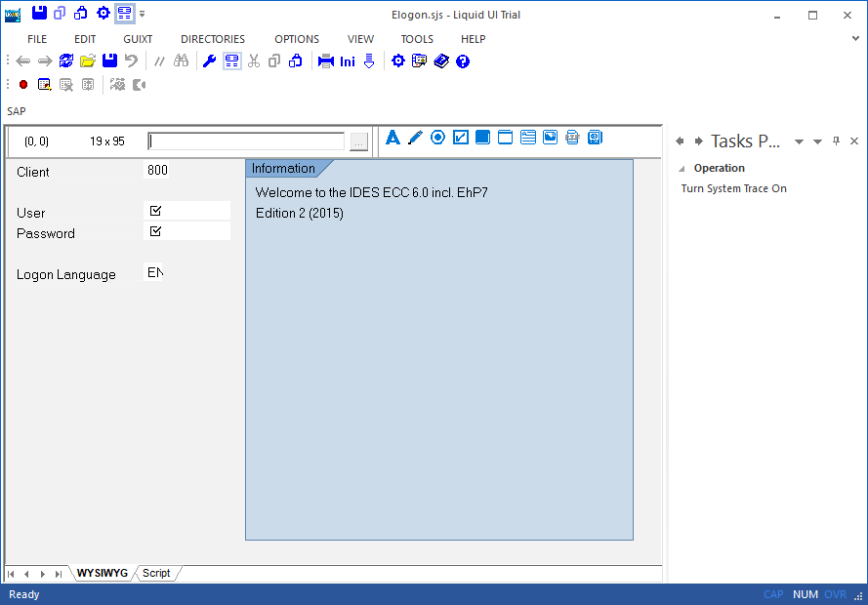Click the Copy icon in main toolbar

(x=274, y=61)
